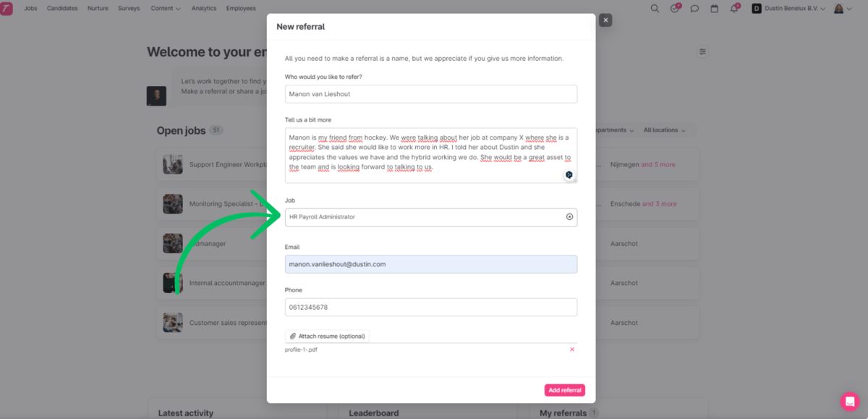Open the chat bubble icon in header
868x419 pixels.
(694, 9)
